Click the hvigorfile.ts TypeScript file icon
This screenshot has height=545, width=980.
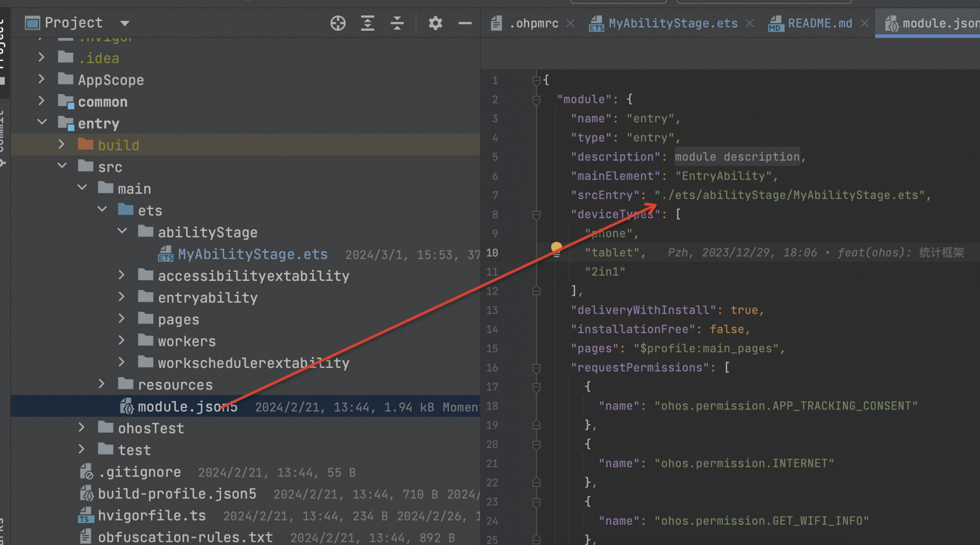[x=86, y=515]
